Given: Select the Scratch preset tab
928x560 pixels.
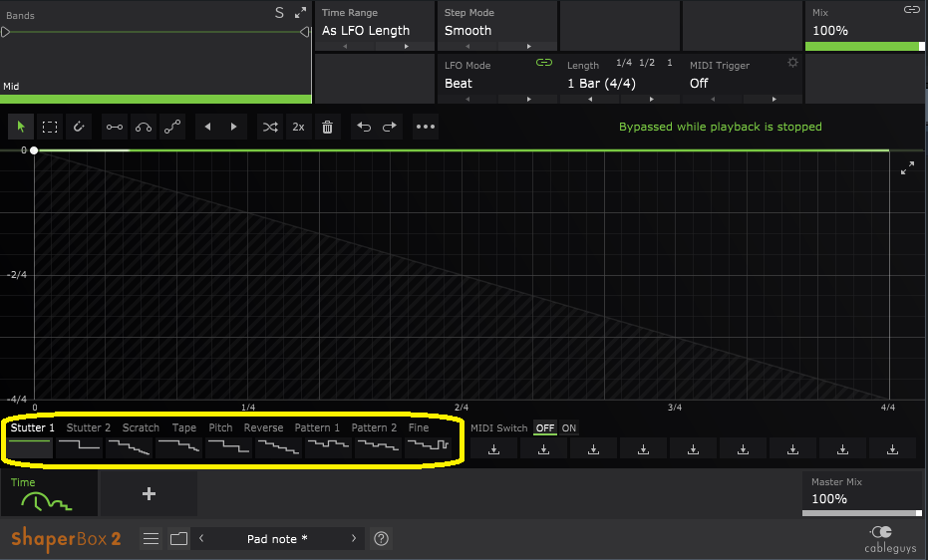Looking at the screenshot, I should pyautogui.click(x=141, y=427).
